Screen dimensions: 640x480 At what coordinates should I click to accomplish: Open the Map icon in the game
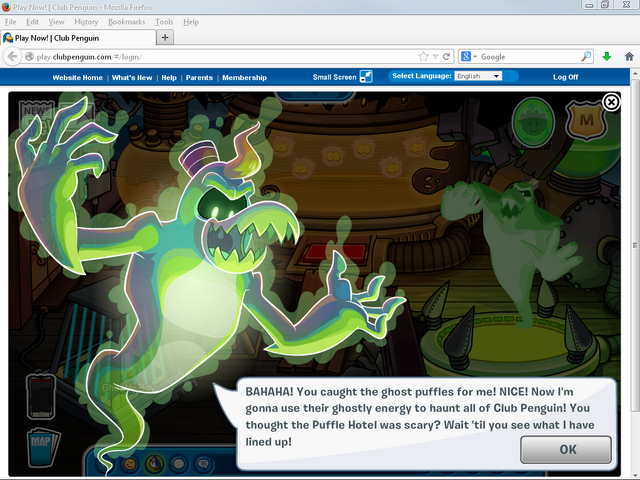click(43, 447)
